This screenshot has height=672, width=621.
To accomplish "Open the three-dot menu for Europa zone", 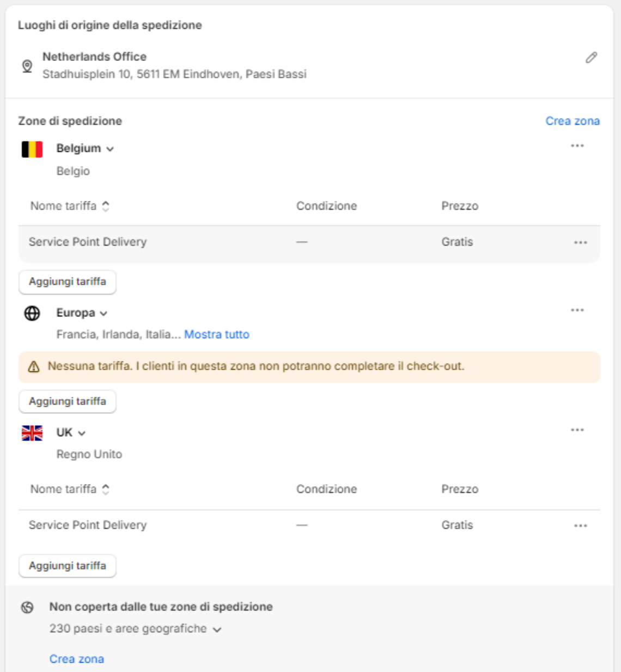I will (x=577, y=310).
